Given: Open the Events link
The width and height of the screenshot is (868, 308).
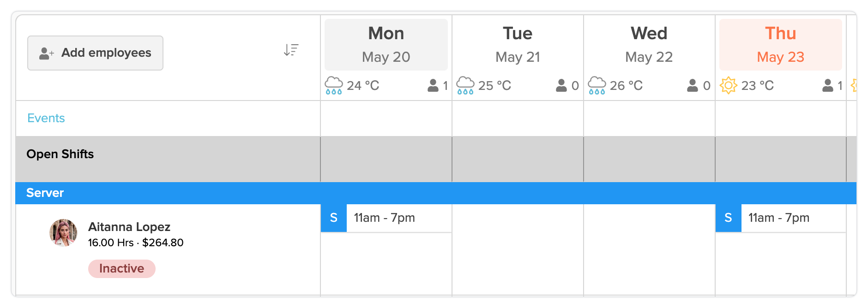Looking at the screenshot, I should (46, 118).
